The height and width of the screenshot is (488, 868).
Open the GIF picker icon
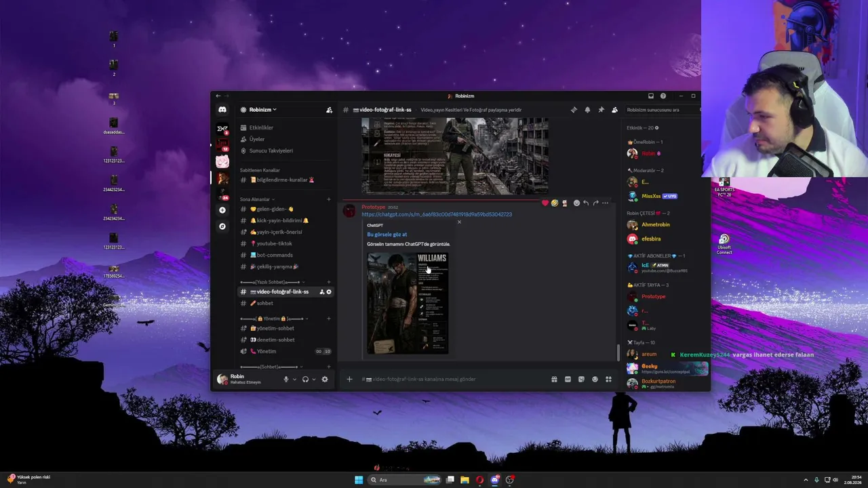568,380
